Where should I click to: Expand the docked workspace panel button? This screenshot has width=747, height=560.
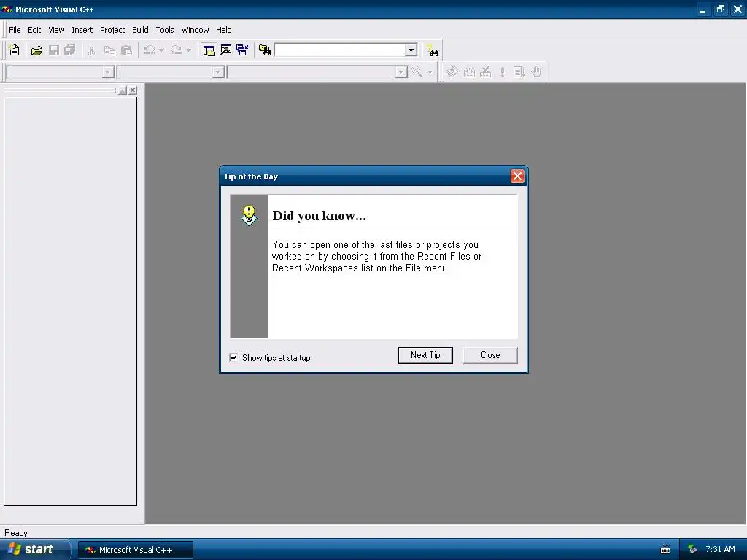(123, 90)
